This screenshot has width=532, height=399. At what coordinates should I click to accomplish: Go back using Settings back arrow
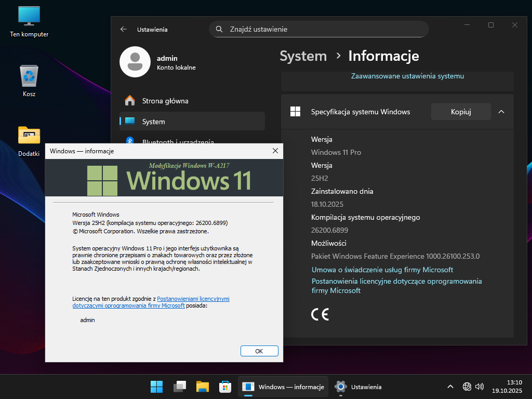point(124,30)
